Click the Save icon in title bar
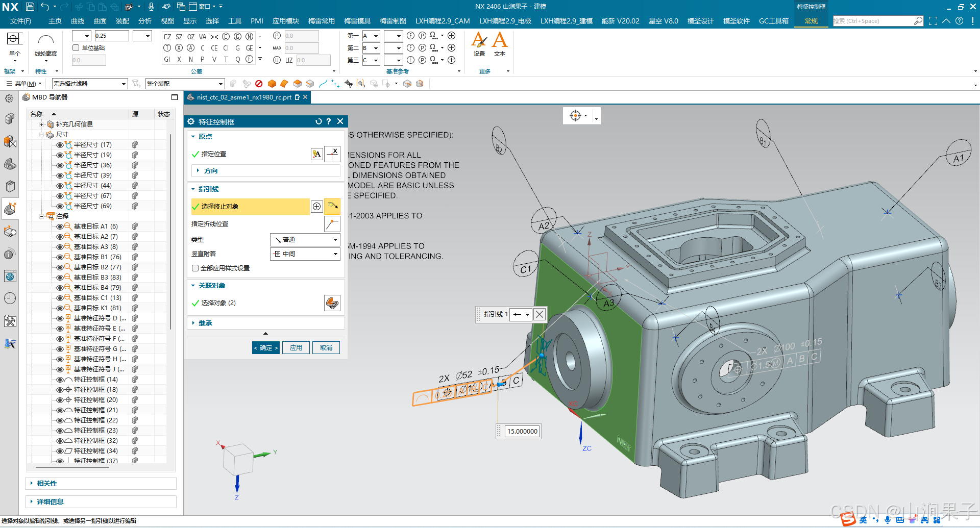Viewport: 980px width, 528px height. click(x=30, y=7)
